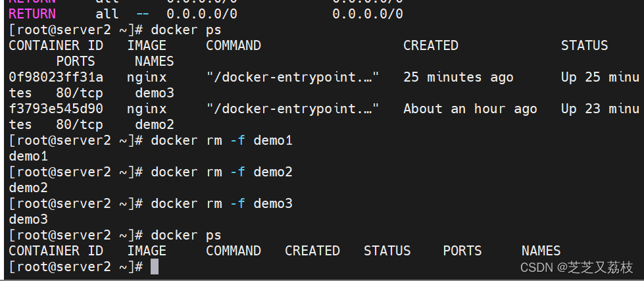Click the "Up 23 minu" status text
This screenshot has width=644, height=281.
600,109
